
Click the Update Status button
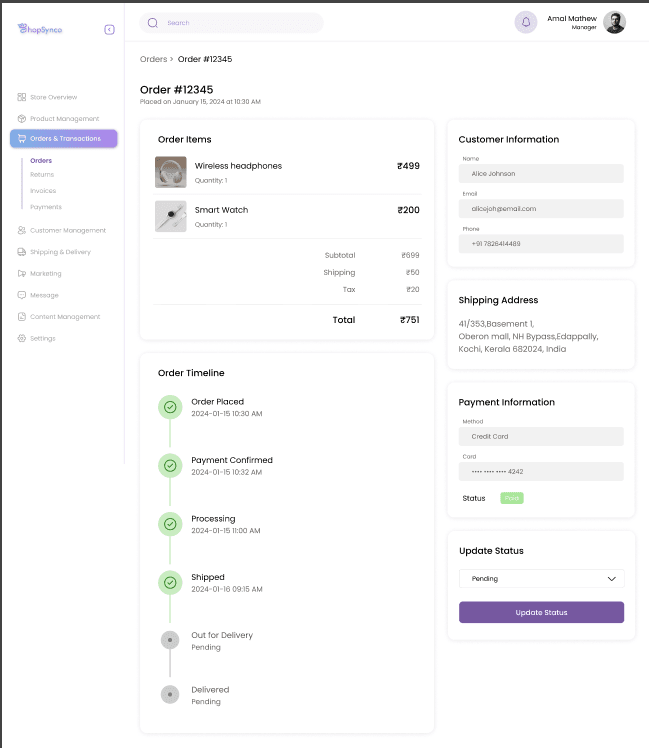click(x=541, y=612)
